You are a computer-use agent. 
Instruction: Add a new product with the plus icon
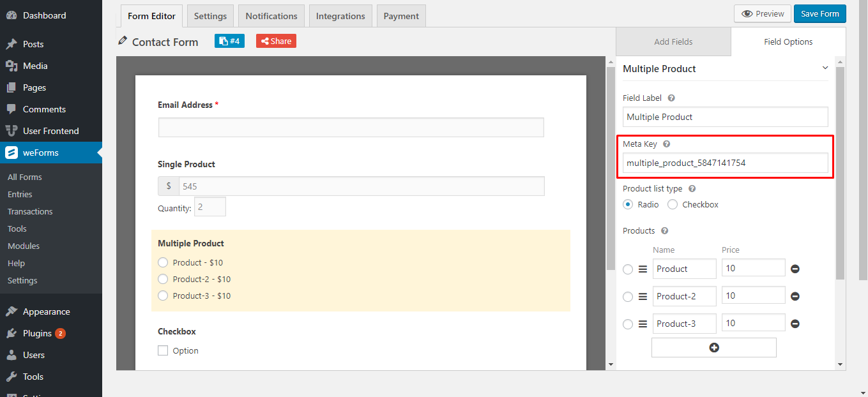pyautogui.click(x=713, y=347)
